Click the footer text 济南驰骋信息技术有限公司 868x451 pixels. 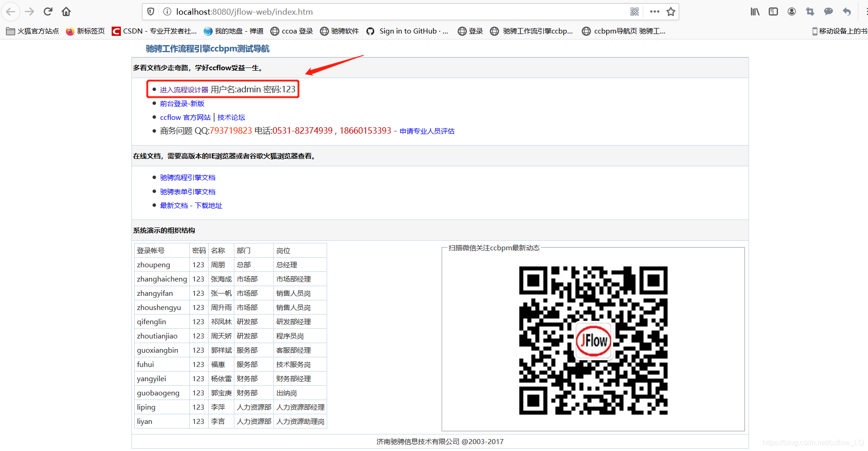(418, 442)
